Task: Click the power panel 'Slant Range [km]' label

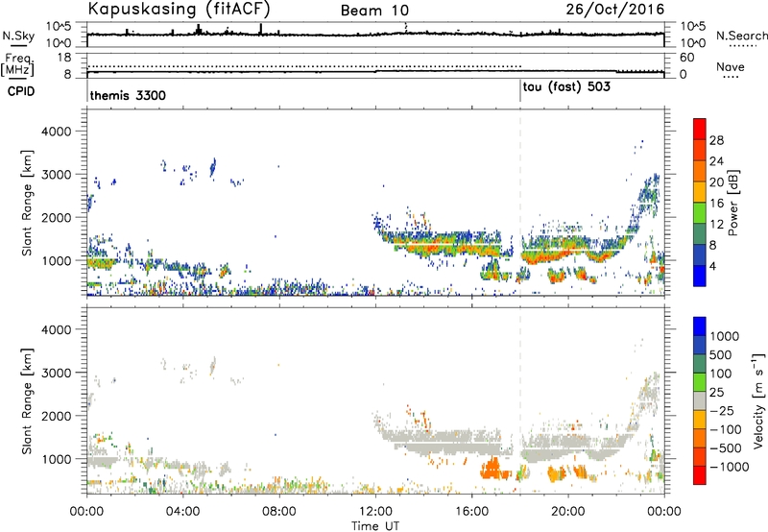Action: 27,203
